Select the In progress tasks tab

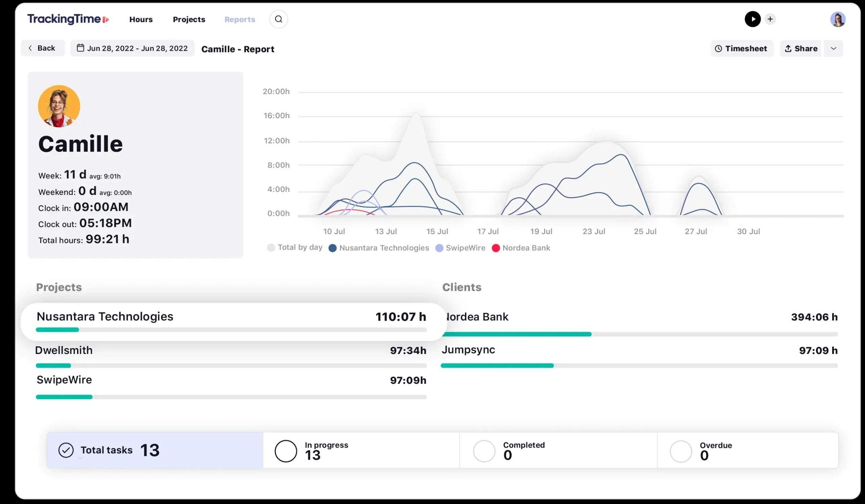361,450
